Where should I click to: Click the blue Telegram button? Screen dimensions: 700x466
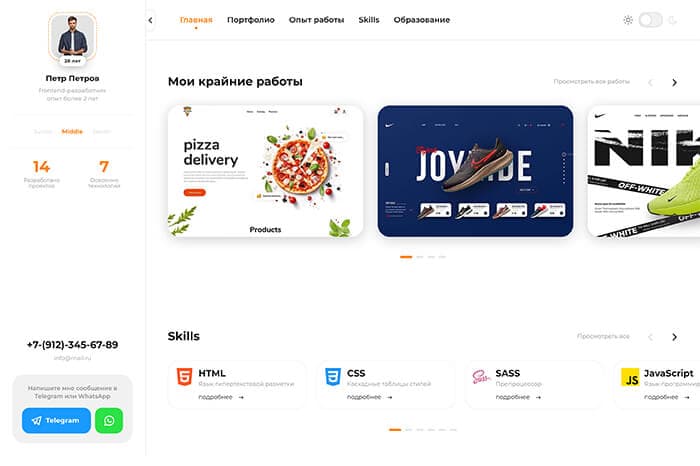(x=56, y=420)
